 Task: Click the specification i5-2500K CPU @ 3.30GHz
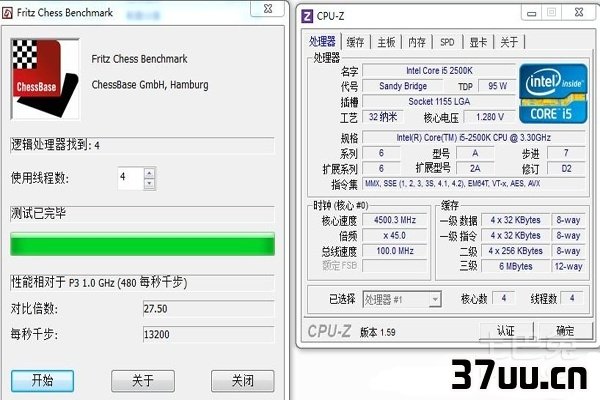(x=474, y=137)
